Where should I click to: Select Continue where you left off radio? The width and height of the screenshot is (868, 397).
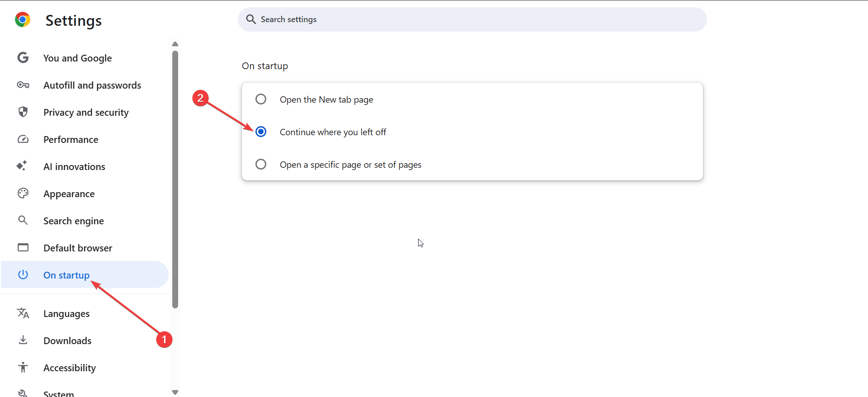261,132
